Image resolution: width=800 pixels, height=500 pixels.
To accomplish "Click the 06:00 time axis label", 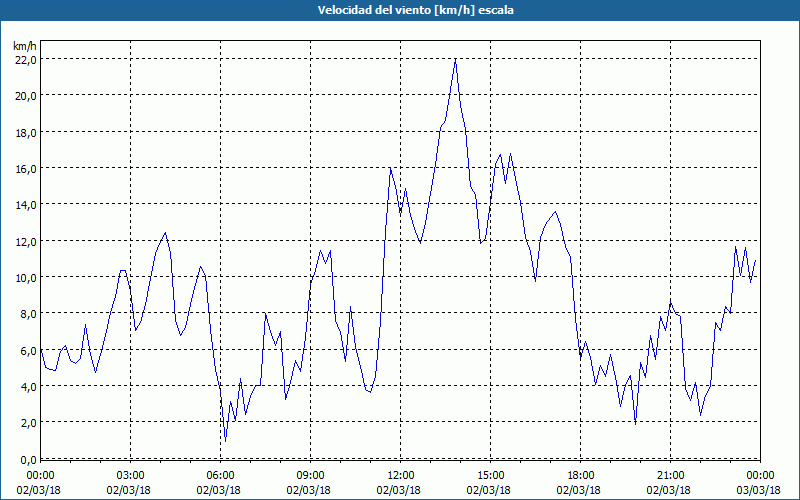I will pos(220,476).
